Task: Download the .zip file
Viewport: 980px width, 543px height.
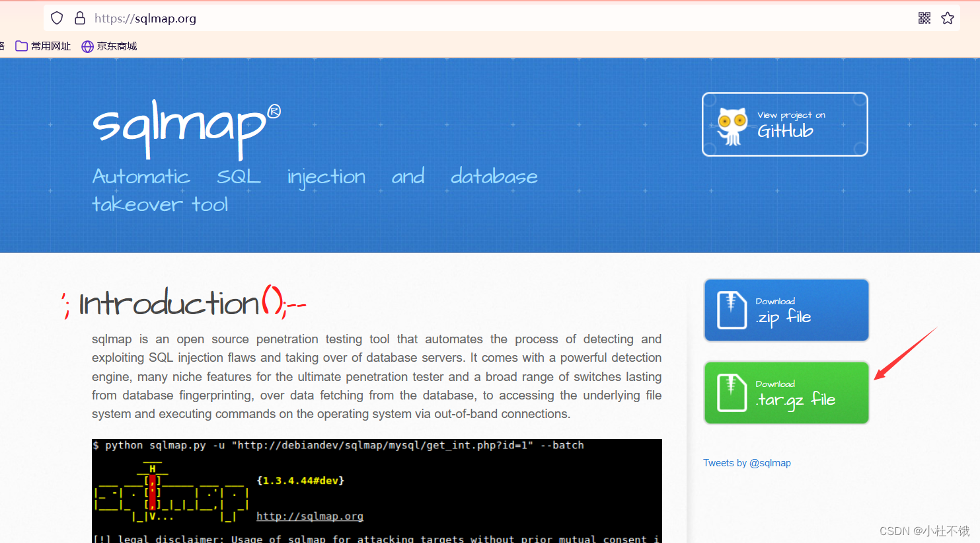Action: coord(786,310)
